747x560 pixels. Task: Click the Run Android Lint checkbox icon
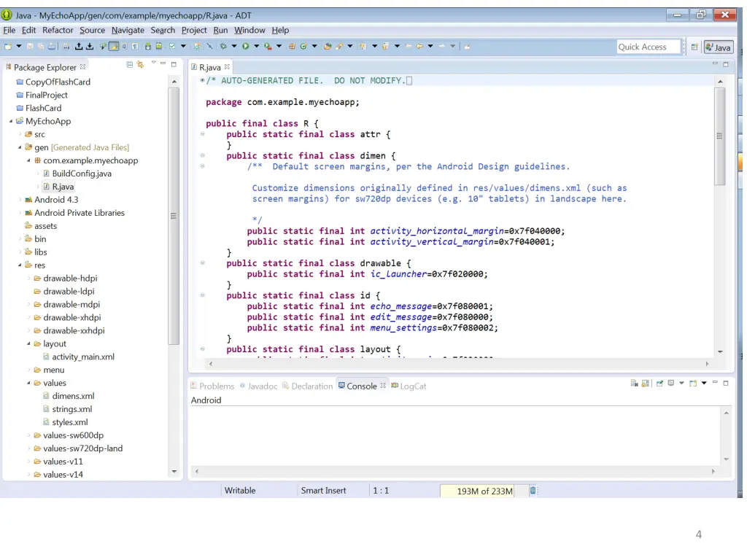[172, 46]
